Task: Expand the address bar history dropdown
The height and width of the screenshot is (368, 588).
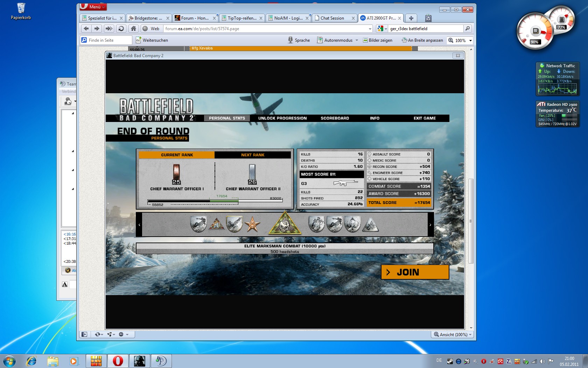Action: tap(370, 29)
